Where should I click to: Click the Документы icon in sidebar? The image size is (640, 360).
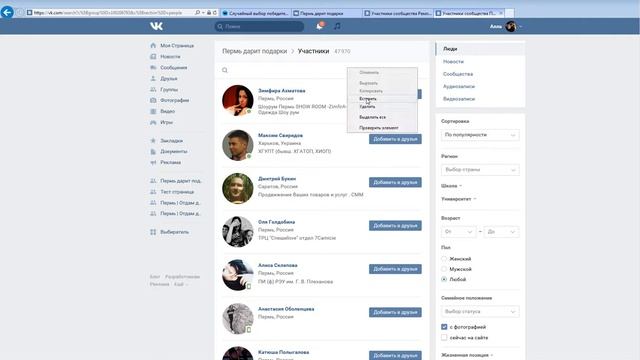[x=153, y=151]
